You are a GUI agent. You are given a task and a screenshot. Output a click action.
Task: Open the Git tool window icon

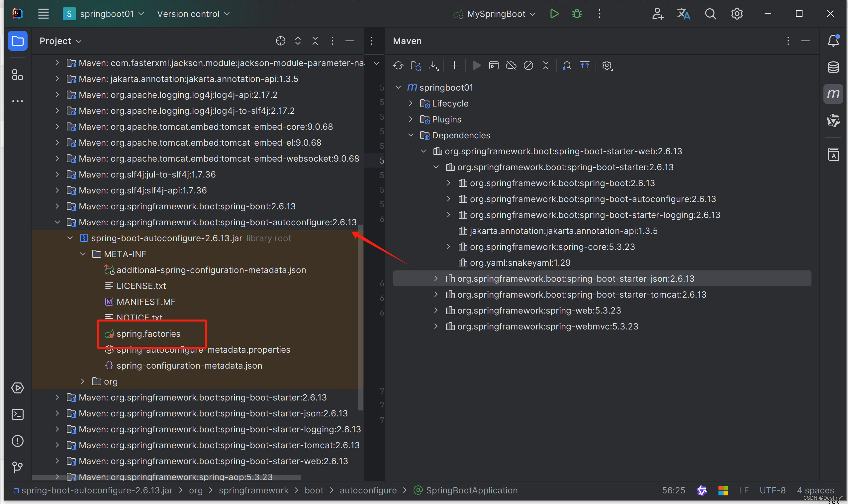pos(17,467)
